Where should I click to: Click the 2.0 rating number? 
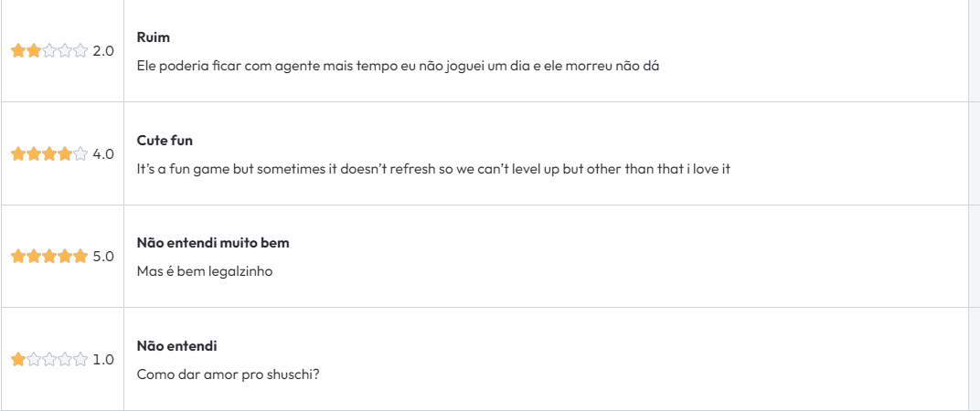(103, 51)
